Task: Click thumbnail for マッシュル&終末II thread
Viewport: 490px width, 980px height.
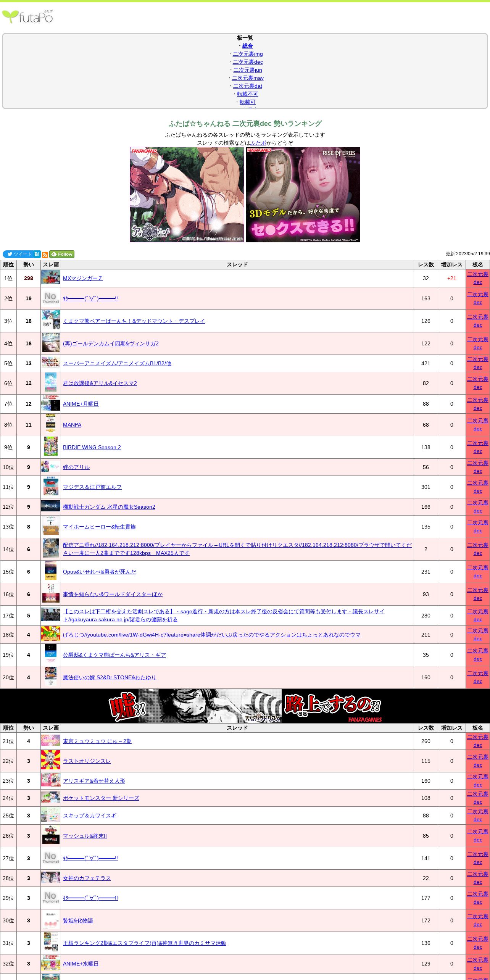Action: tap(51, 835)
